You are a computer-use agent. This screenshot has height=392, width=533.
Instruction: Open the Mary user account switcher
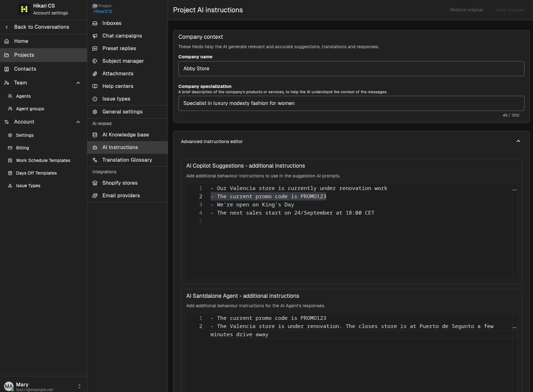[x=79, y=386]
